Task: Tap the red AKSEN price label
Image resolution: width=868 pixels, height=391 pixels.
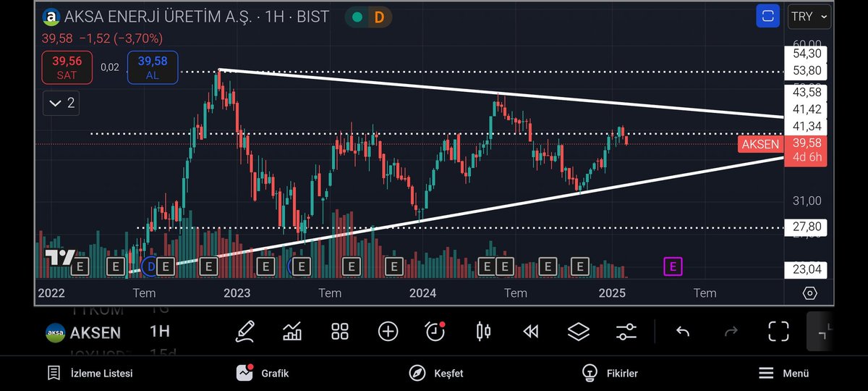Action: [x=759, y=144]
